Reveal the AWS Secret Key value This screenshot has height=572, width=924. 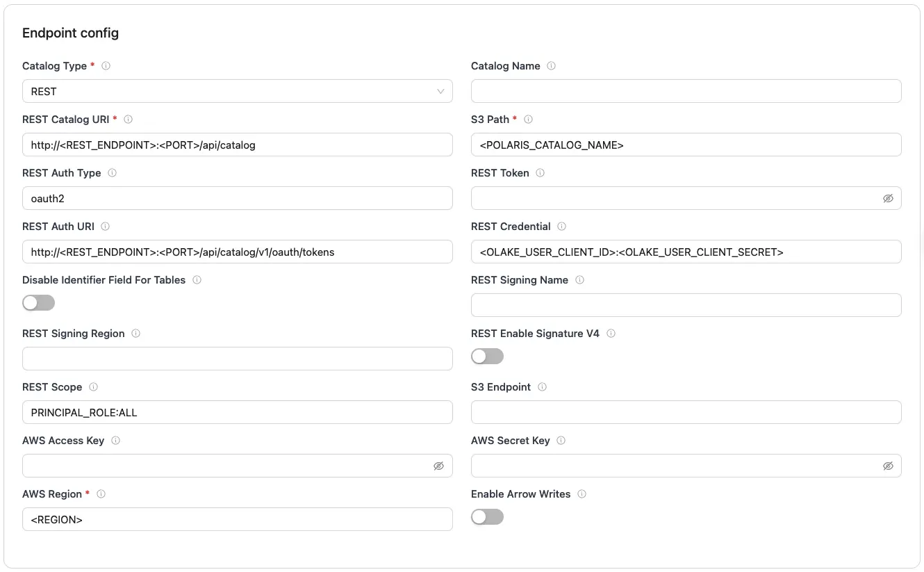click(x=888, y=466)
